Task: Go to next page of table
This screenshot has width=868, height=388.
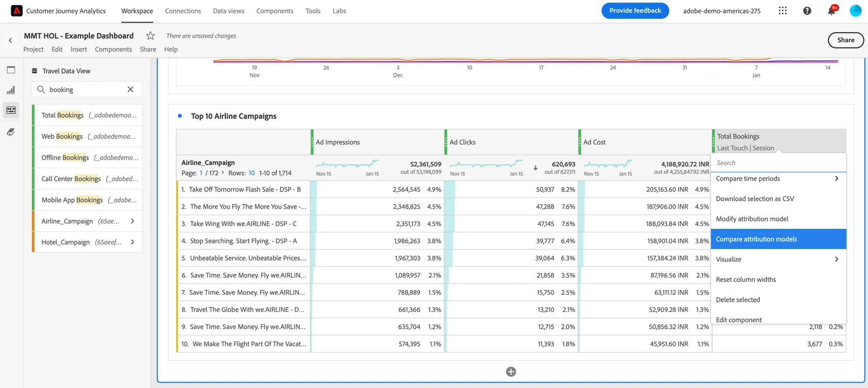Action: (x=223, y=173)
